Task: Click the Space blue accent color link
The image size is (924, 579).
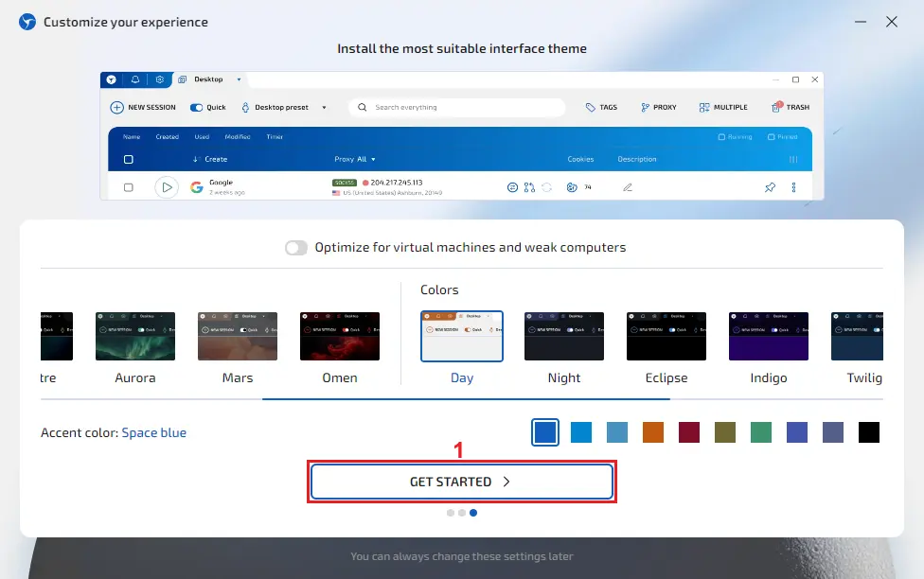Action: click(153, 432)
